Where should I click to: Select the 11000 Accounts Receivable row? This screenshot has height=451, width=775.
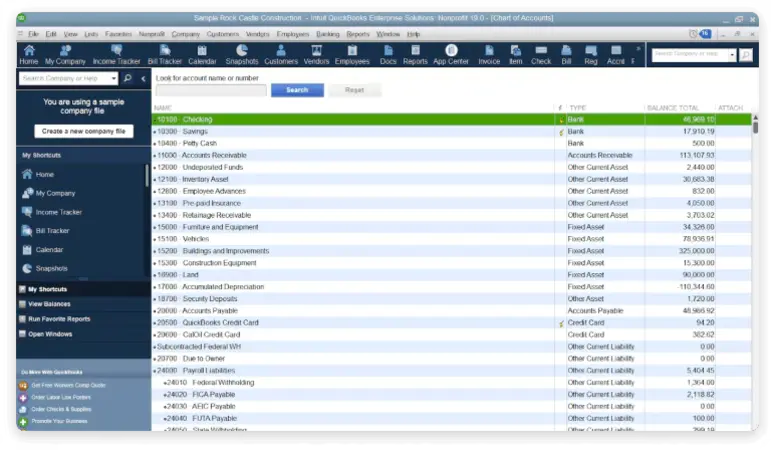click(x=452, y=155)
